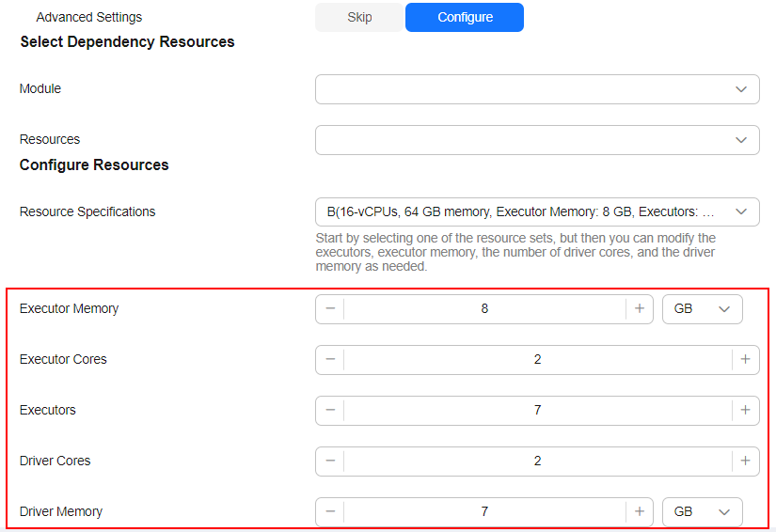Screen dimensions: 776x532
Task: Open the Resources dropdown
Action: click(537, 140)
